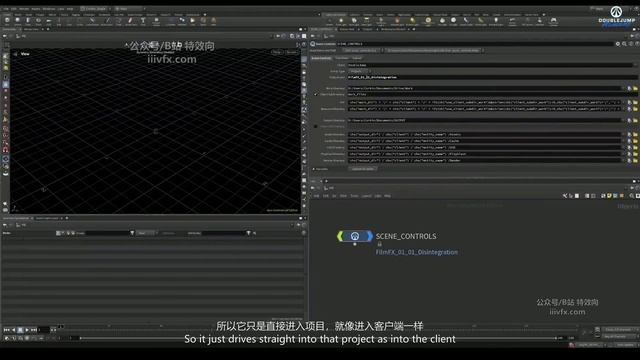Open the folder chooser for Output Directory

point(635,120)
